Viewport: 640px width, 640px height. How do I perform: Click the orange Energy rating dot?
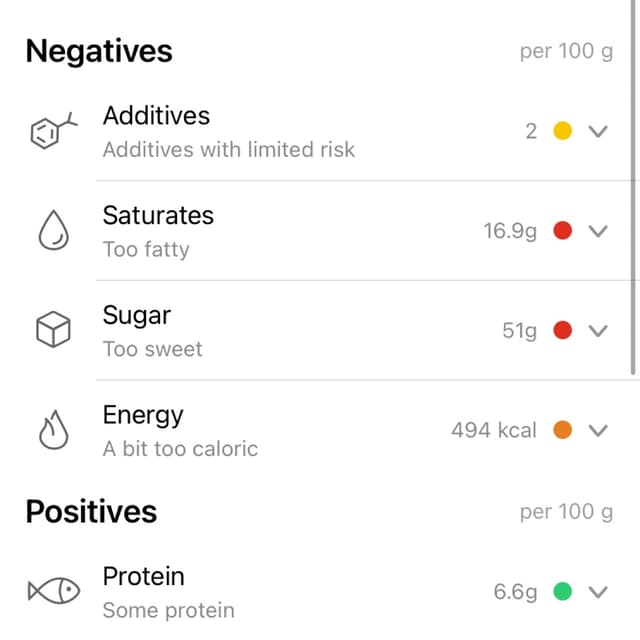(x=562, y=430)
